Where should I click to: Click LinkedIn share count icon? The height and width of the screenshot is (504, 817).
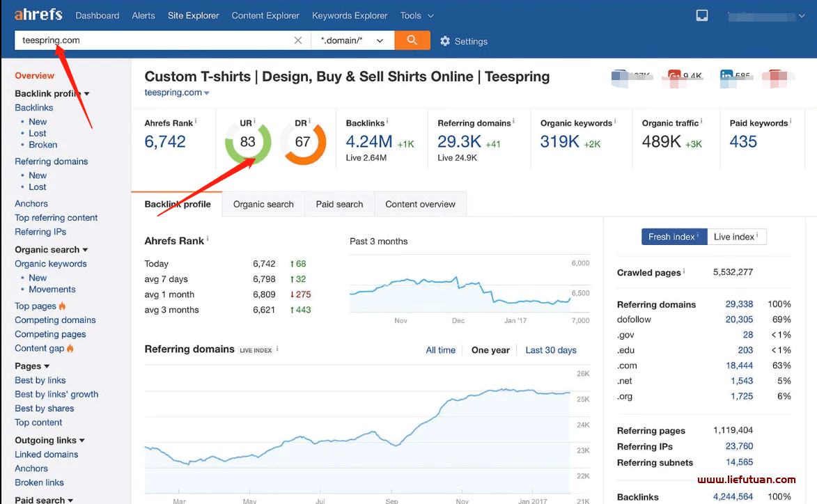click(x=726, y=76)
